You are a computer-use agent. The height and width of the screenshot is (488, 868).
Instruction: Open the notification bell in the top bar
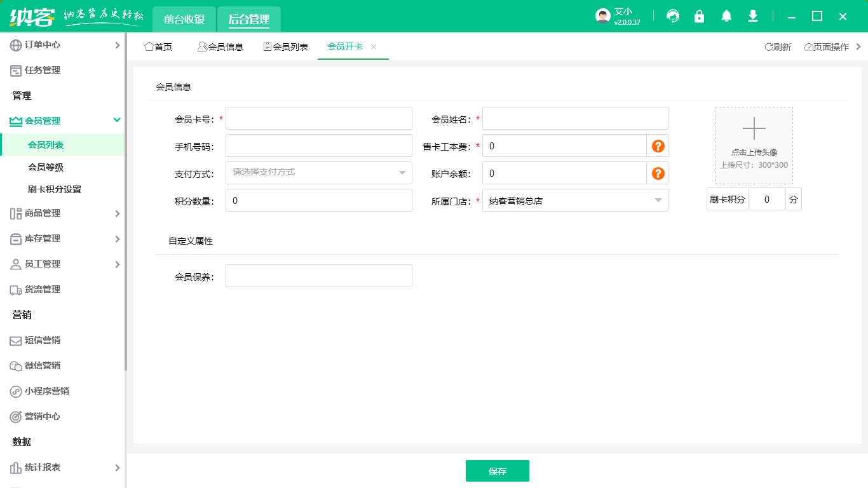(x=726, y=16)
